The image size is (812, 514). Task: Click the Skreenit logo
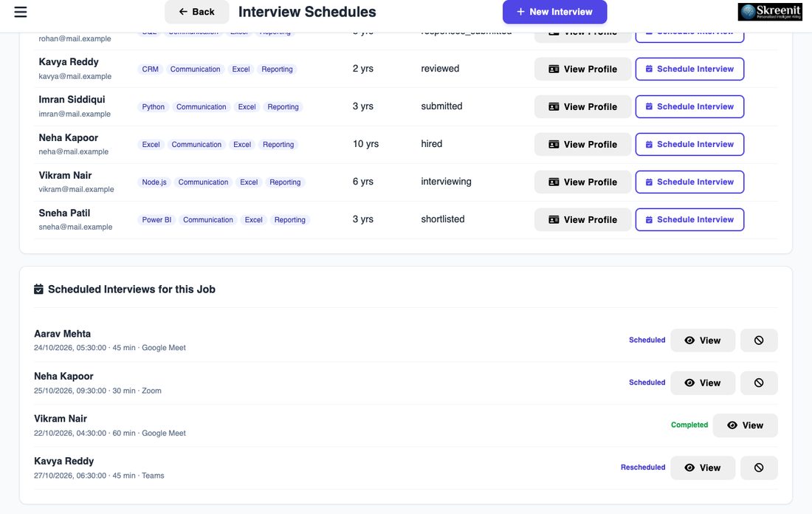click(770, 12)
